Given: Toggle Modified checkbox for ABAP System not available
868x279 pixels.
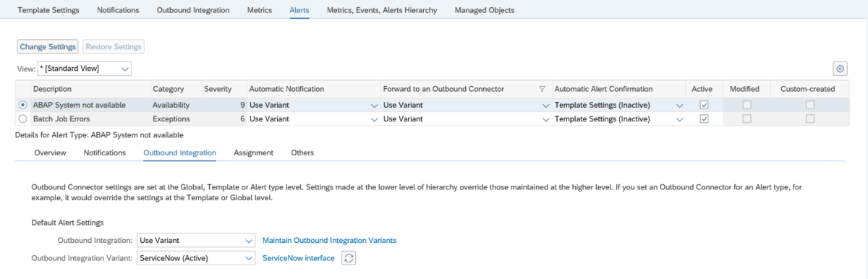Looking at the screenshot, I should point(746,105).
